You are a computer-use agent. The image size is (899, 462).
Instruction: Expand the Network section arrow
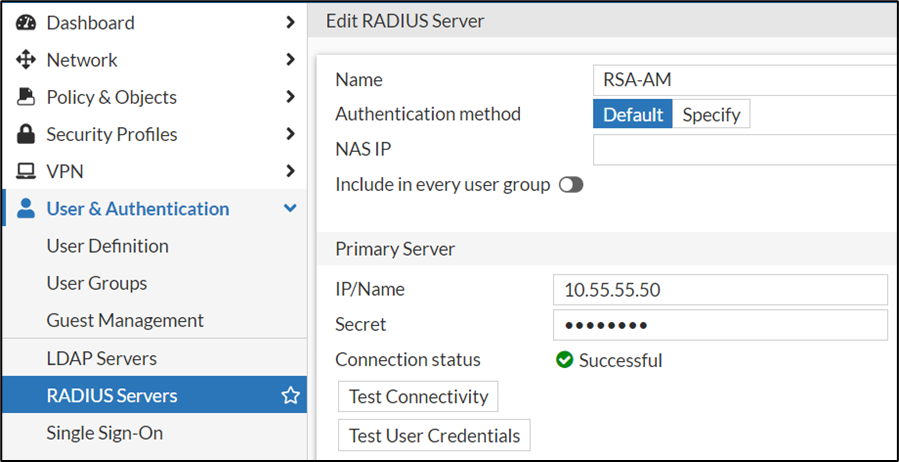point(290,60)
